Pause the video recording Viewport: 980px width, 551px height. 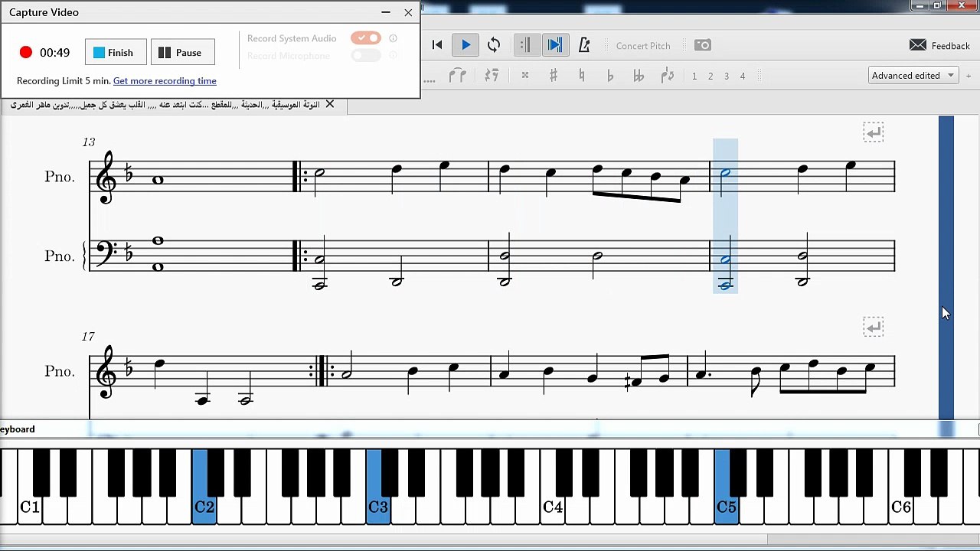click(182, 52)
